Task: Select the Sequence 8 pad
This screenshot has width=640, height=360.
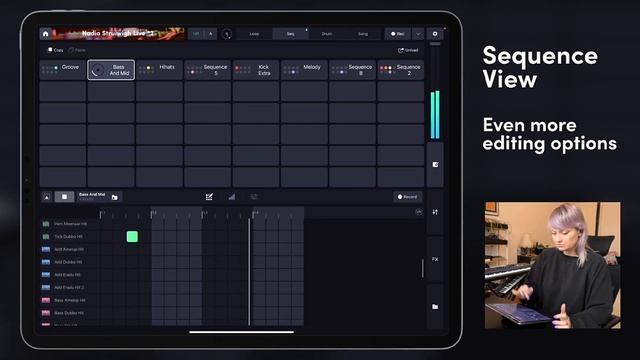Action: pyautogui.click(x=352, y=70)
